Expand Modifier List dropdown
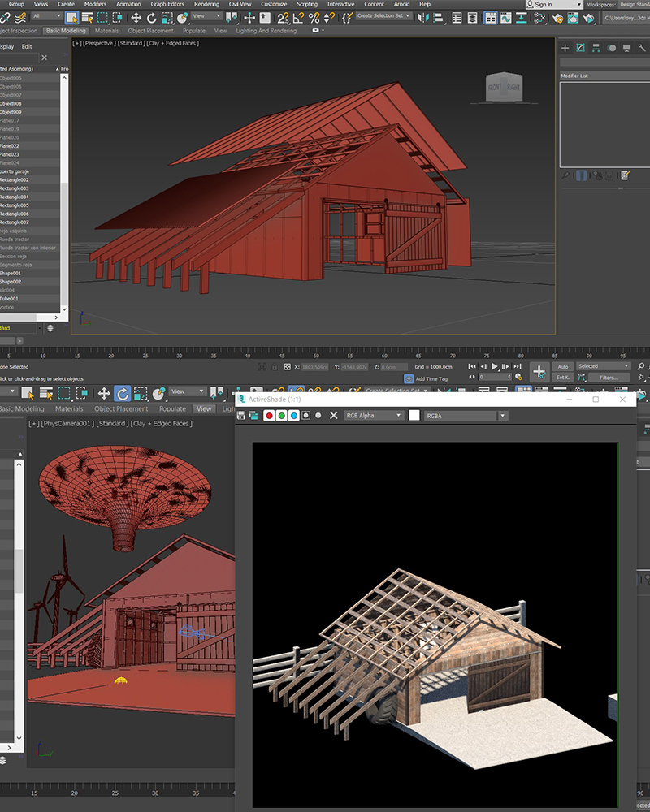This screenshot has width=650, height=812. 604,76
